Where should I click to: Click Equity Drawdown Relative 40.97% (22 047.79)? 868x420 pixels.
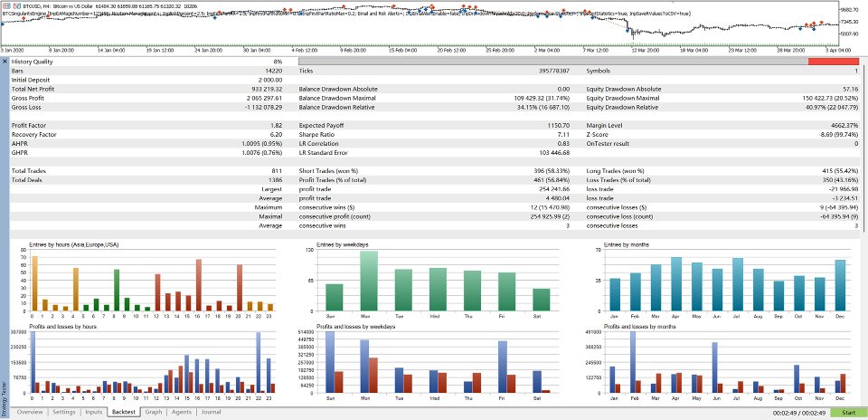coord(831,107)
